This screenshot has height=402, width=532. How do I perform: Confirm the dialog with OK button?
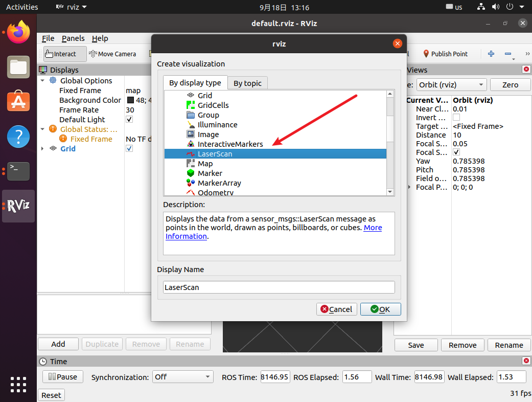(x=380, y=309)
